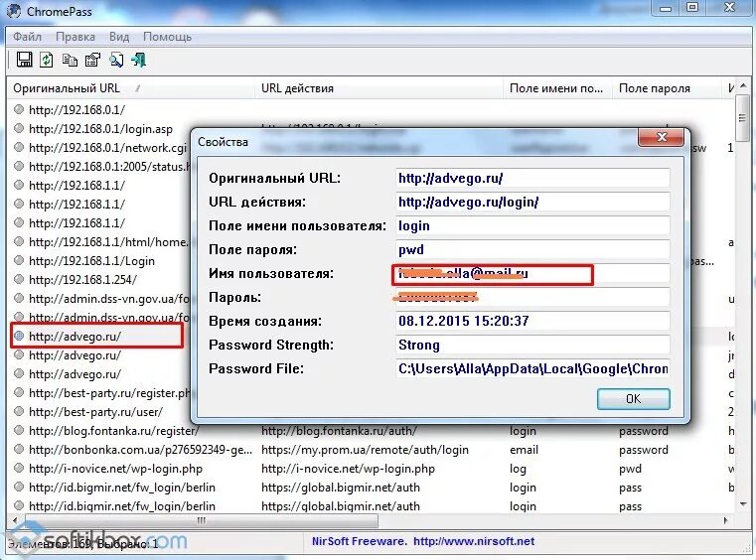Click the Поле пароля field containing pwd
This screenshot has width=756, height=560.
point(532,249)
